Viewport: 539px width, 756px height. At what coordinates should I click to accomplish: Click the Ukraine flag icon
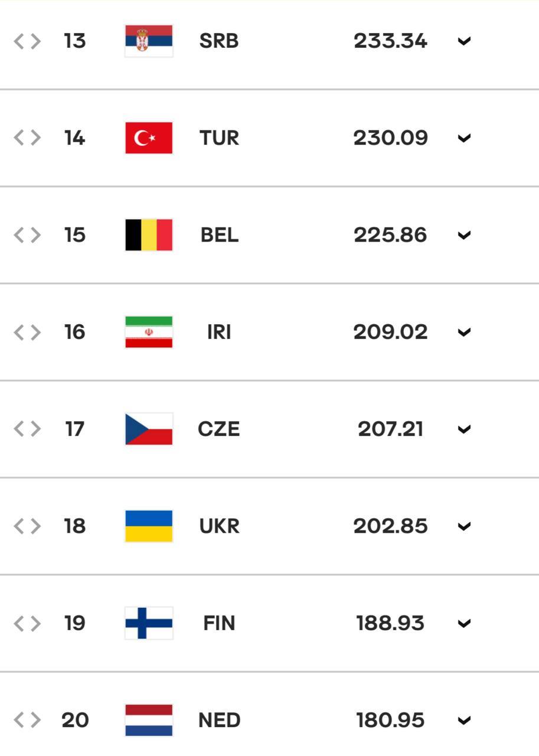[x=148, y=526]
